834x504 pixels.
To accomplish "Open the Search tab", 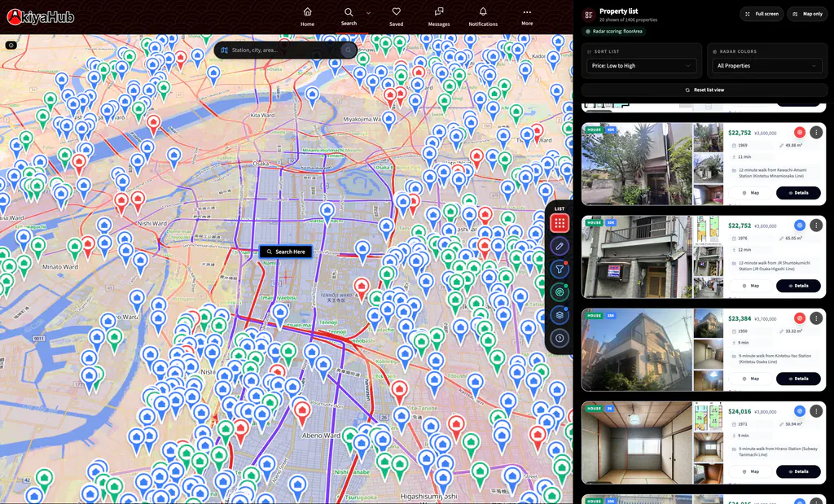I will tap(349, 16).
